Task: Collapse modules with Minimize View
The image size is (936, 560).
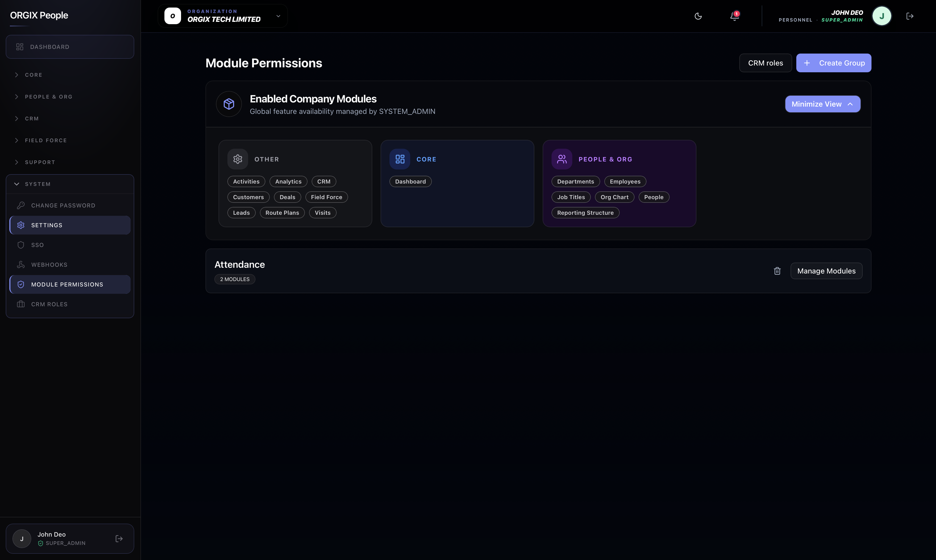Action: [823, 104]
